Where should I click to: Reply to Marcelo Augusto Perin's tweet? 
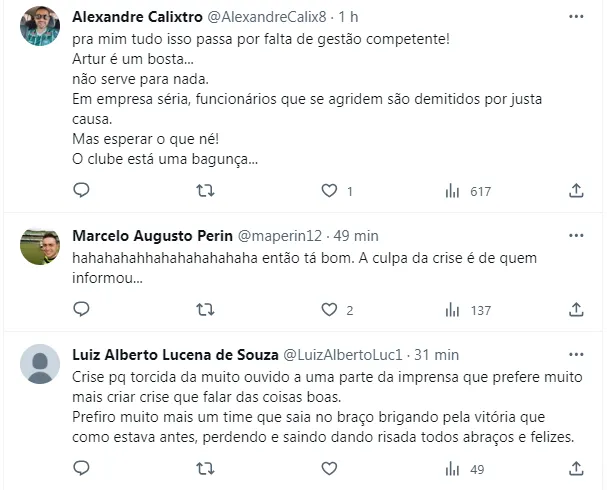coord(82,310)
